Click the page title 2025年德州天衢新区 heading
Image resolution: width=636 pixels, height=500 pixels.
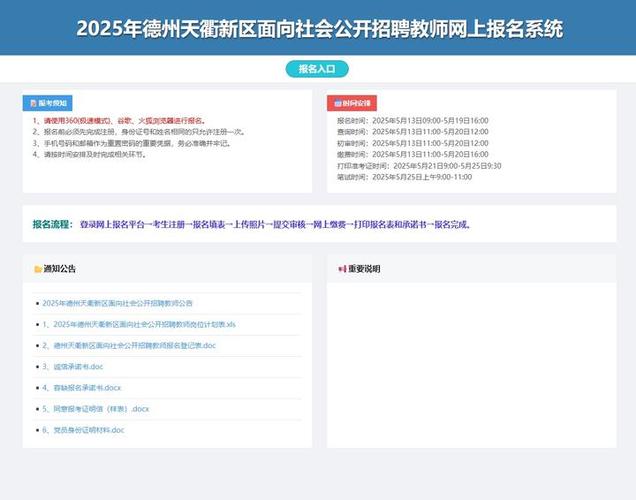pos(320,29)
